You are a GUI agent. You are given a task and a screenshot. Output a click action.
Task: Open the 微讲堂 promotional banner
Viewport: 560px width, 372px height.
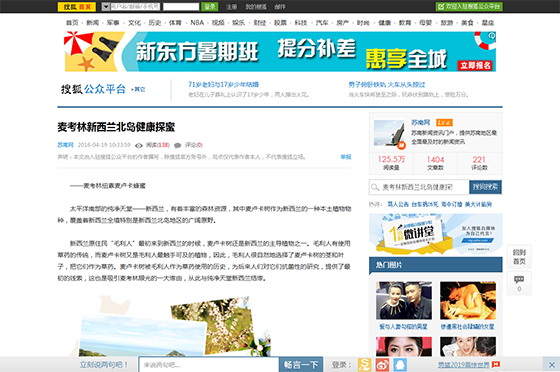point(435,234)
